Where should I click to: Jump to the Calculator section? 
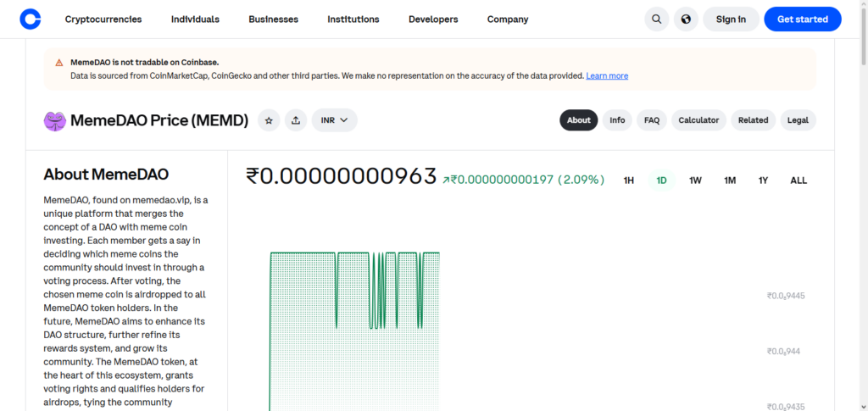tap(698, 120)
